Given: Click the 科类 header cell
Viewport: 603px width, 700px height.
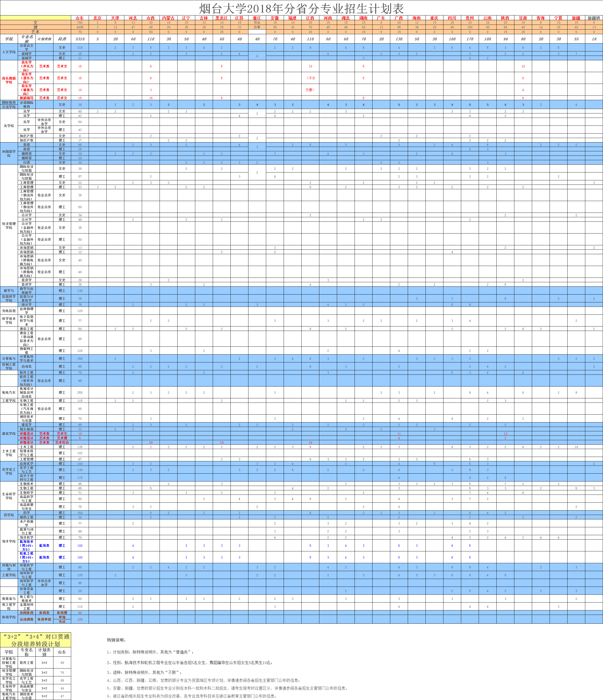Looking at the screenshot, I should coord(62,39).
